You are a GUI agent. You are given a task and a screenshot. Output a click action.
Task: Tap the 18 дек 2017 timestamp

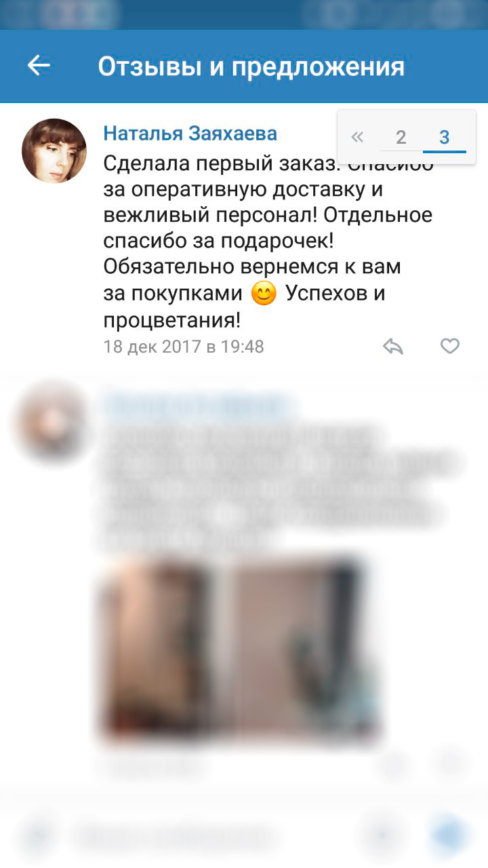click(183, 347)
